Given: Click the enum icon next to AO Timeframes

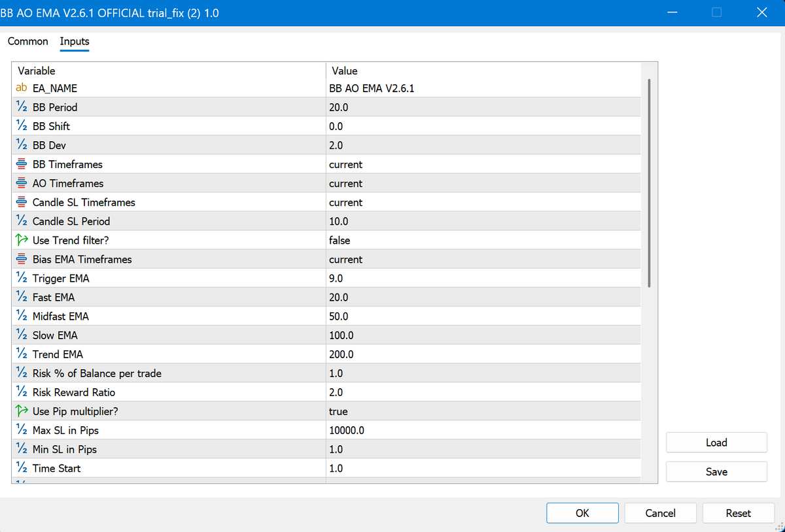Looking at the screenshot, I should pyautogui.click(x=21, y=184).
